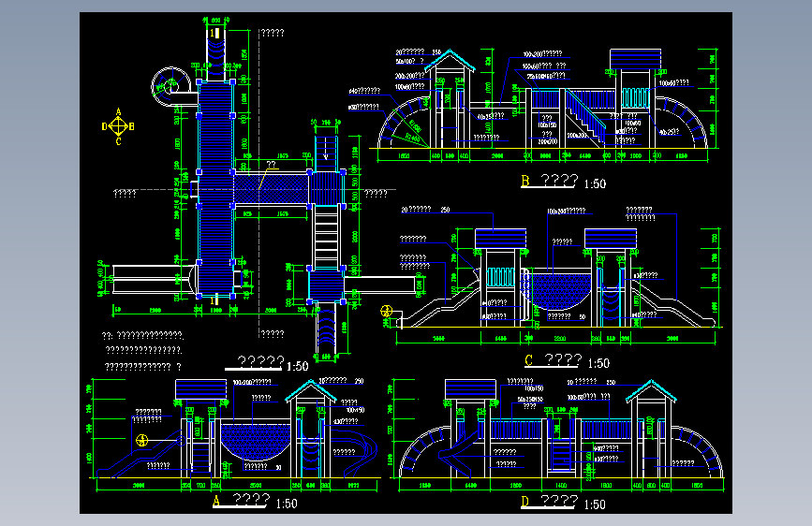Click the cyan peaked roof in elevation A
The width and height of the screenshot is (812, 526).
311,391
